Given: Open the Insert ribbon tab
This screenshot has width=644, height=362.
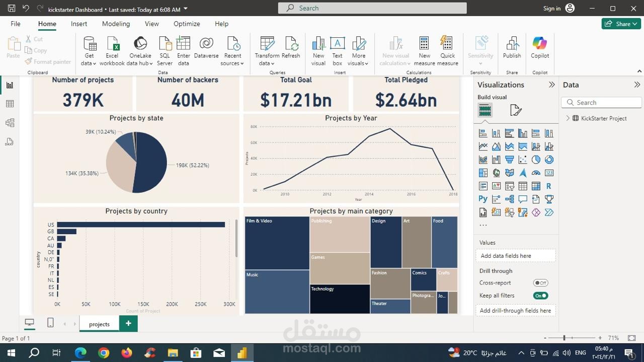Looking at the screenshot, I should [78, 24].
